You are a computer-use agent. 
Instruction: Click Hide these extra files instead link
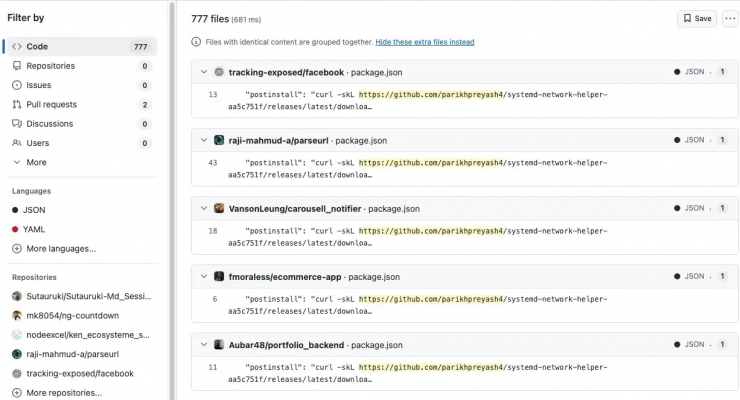coord(425,42)
